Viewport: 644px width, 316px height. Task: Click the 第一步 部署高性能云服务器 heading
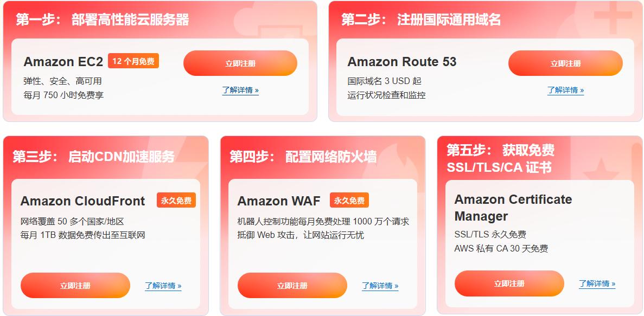point(102,20)
